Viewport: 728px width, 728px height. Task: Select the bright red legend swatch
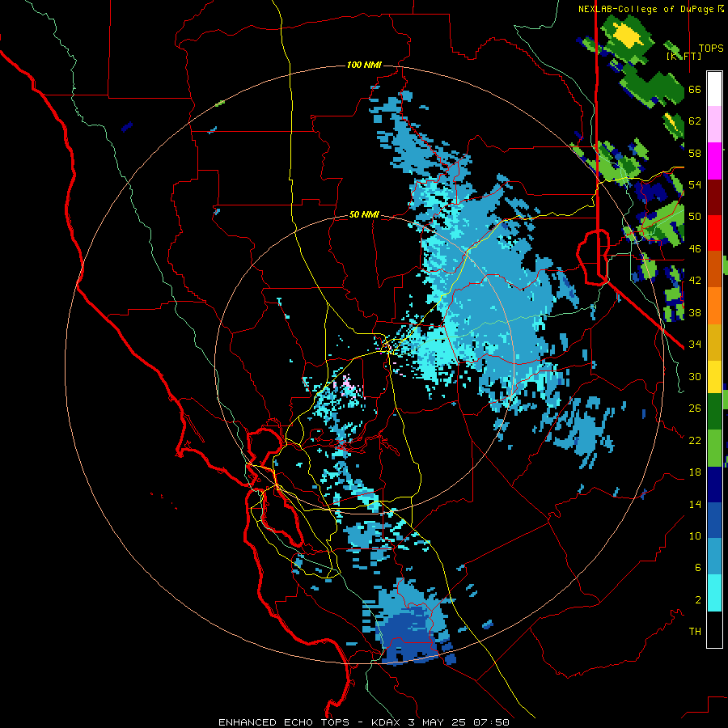coord(714,233)
